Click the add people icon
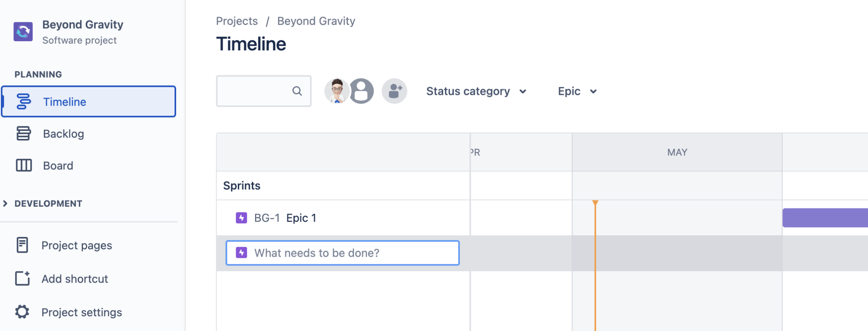This screenshot has height=331, width=868. tap(394, 91)
